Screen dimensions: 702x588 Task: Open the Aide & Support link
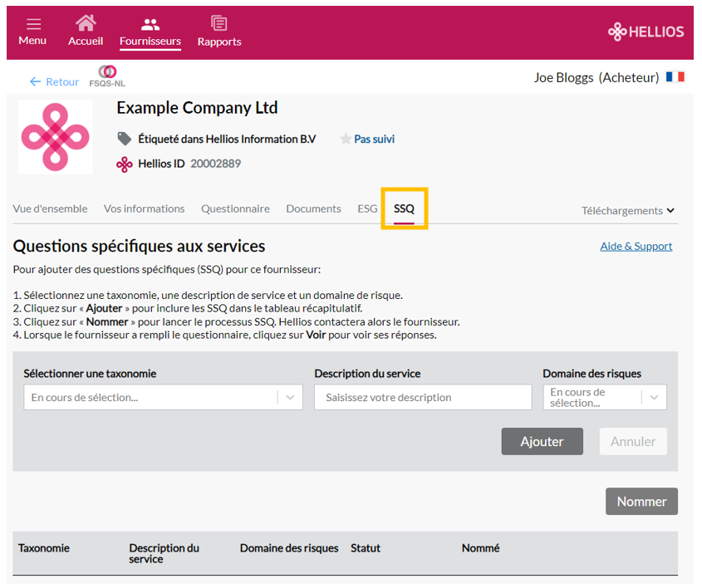click(x=636, y=246)
